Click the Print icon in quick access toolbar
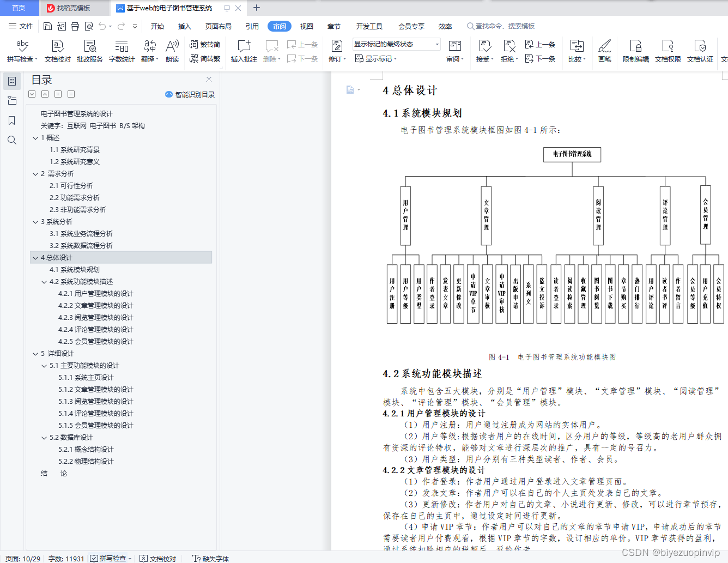 pyautogui.click(x=75, y=26)
